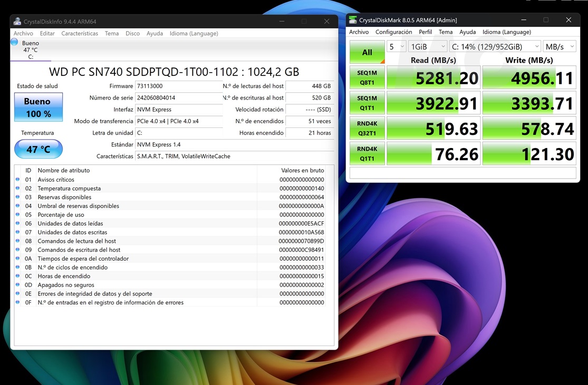Click the Bueno 100 % health status box
This screenshot has height=385, width=588.
coord(38,106)
